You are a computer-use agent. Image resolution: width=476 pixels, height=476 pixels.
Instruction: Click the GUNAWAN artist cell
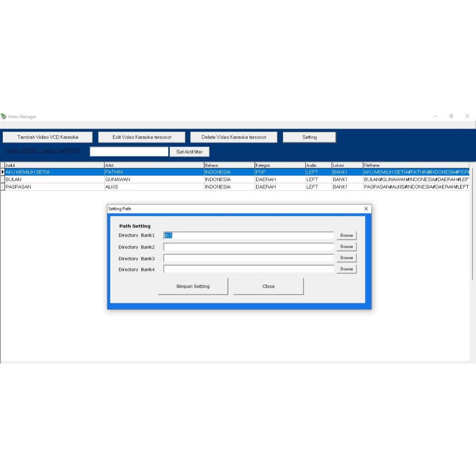click(x=154, y=179)
